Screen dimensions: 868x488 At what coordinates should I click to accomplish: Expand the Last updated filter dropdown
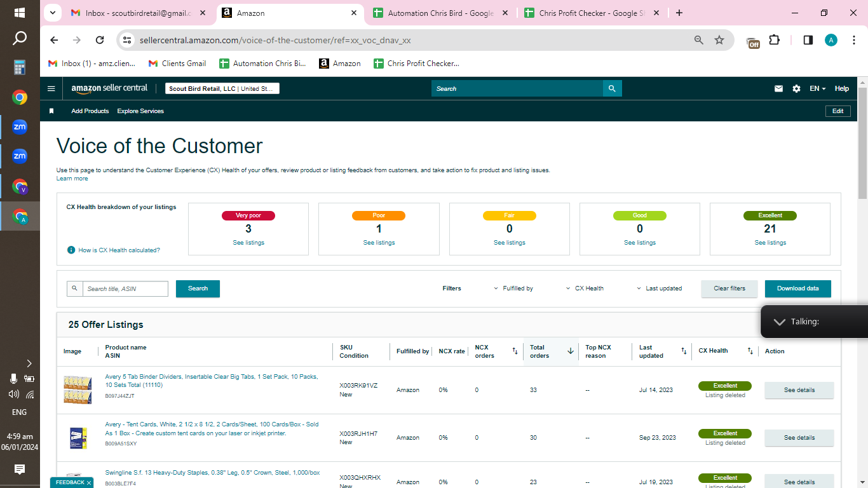click(x=659, y=288)
